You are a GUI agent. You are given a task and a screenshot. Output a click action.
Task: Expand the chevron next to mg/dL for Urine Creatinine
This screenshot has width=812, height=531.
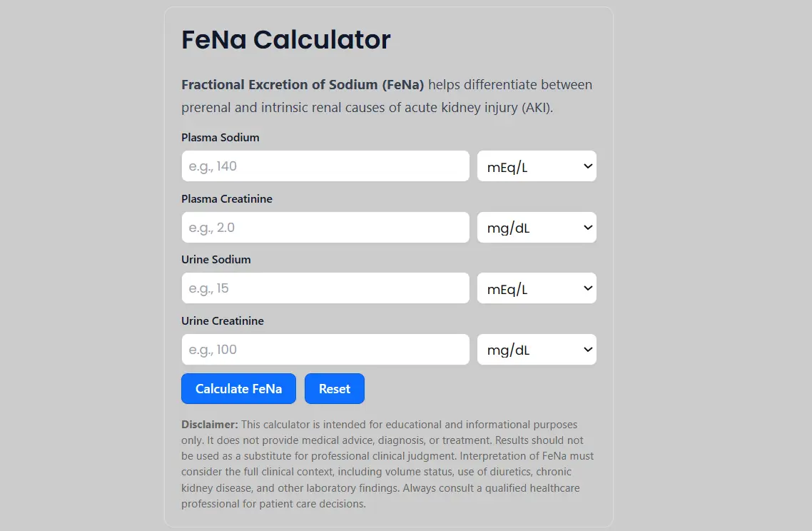pyautogui.click(x=587, y=349)
